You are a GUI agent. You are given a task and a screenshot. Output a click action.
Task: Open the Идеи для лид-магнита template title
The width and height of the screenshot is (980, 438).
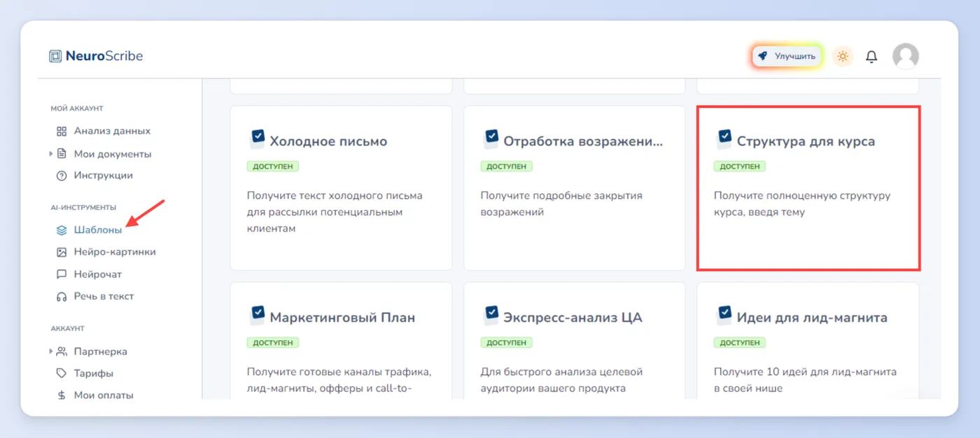(x=812, y=318)
